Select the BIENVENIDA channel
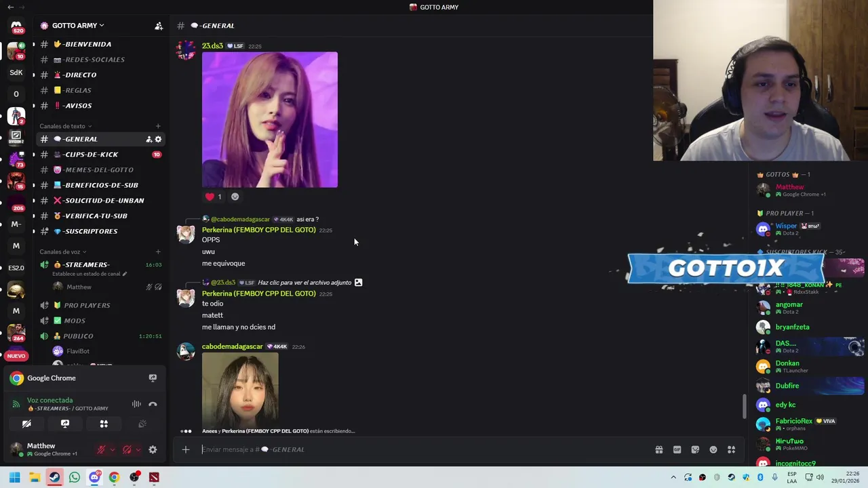The width and height of the screenshot is (868, 488). point(100,44)
